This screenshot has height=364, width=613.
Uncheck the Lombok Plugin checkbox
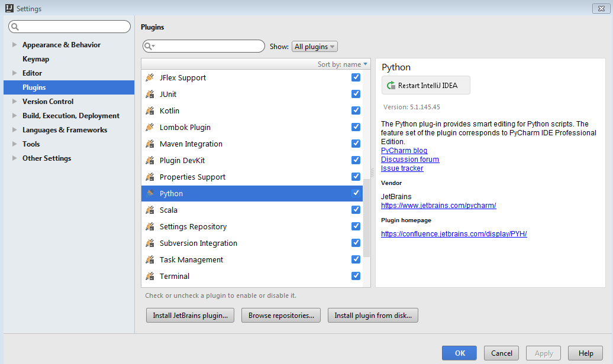click(x=356, y=127)
